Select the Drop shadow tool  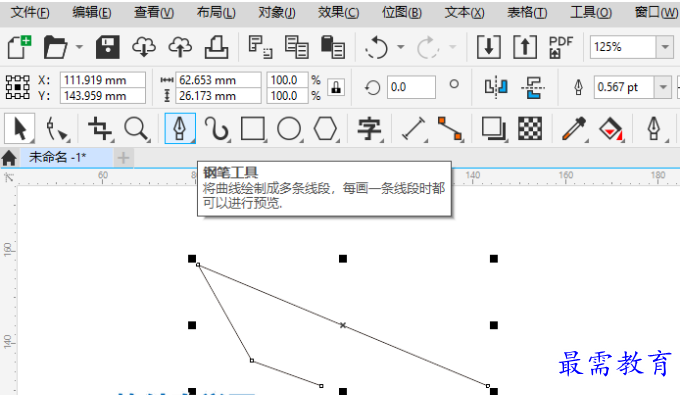[x=494, y=129]
